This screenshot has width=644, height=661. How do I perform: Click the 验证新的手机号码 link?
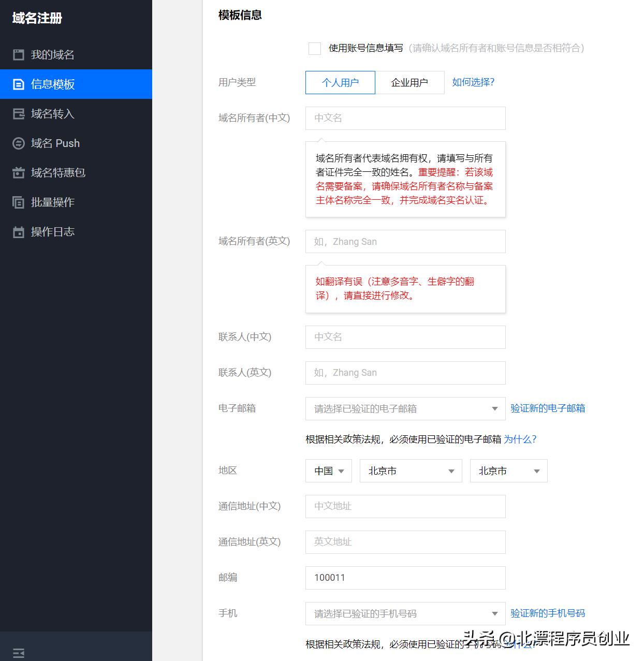coord(548,613)
